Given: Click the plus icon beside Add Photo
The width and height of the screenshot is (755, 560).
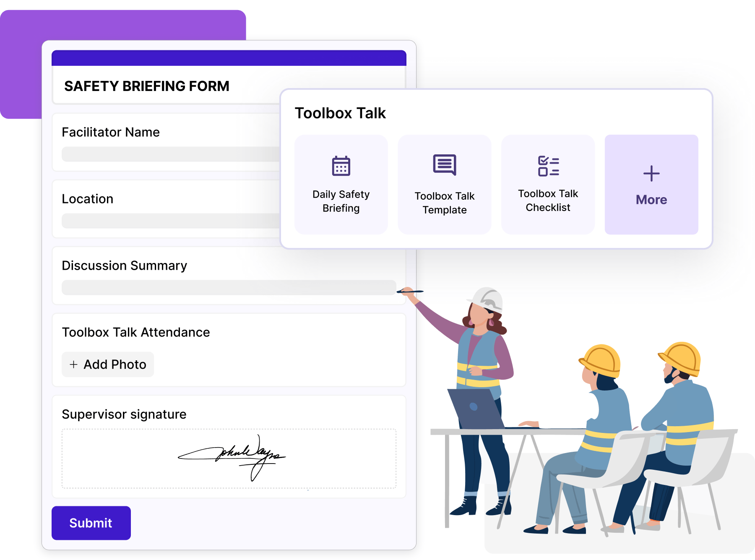Looking at the screenshot, I should pyautogui.click(x=73, y=364).
